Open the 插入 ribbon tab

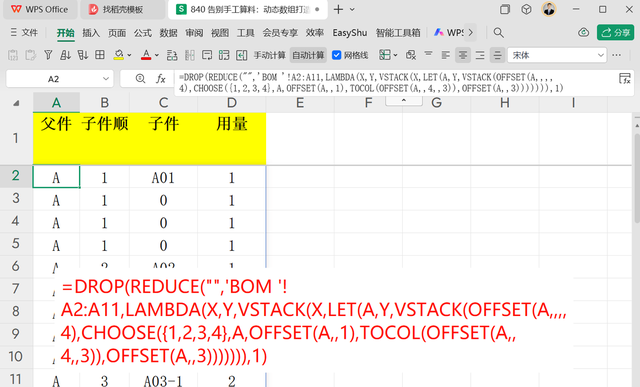pyautogui.click(x=91, y=33)
